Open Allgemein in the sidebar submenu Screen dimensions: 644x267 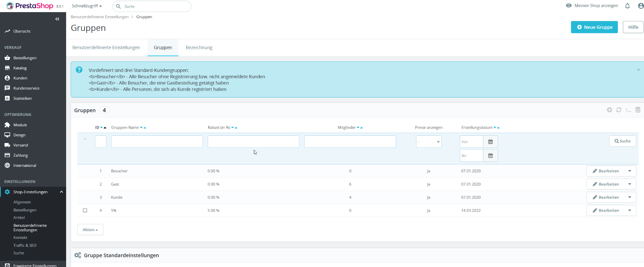click(x=22, y=202)
